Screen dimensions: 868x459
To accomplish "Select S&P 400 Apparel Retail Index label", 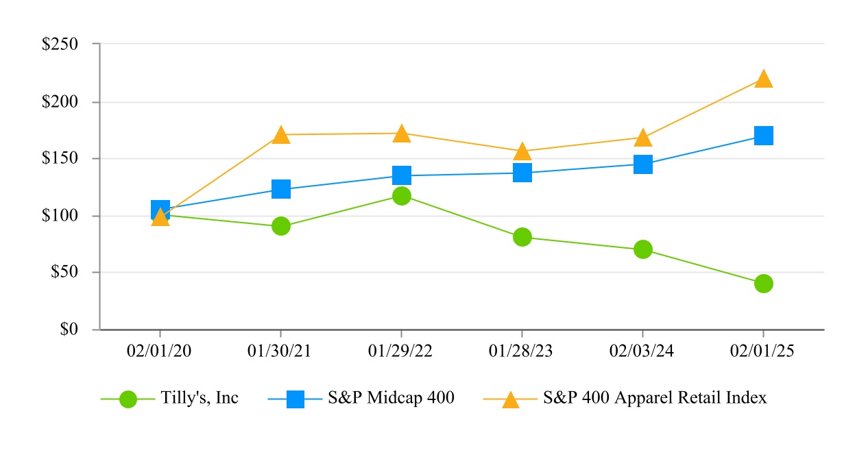I will click(655, 397).
